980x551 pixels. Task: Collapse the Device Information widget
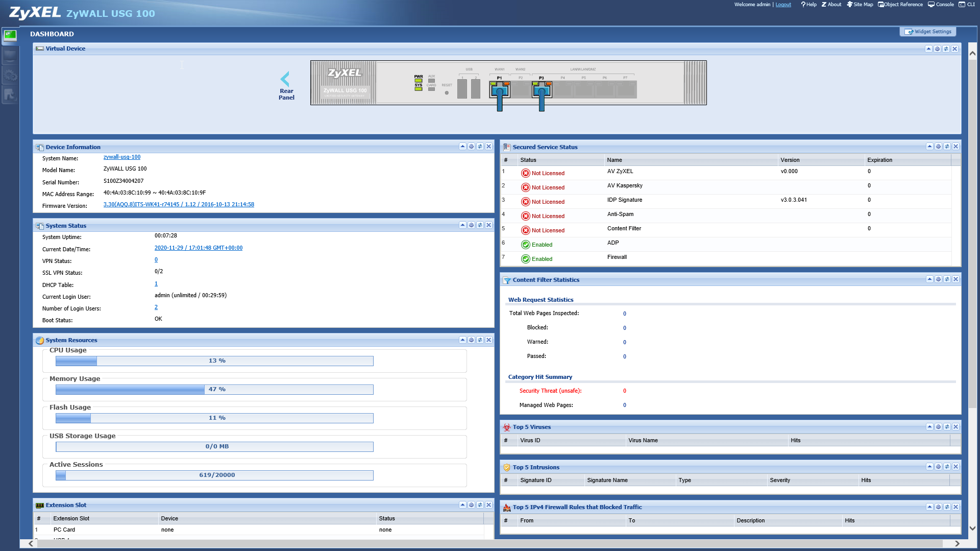[462, 147]
